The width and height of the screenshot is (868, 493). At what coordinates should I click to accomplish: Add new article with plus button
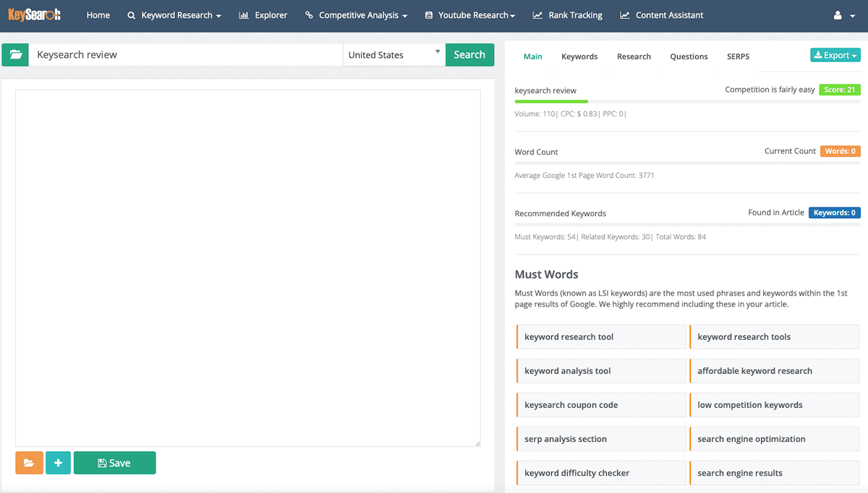[58, 463]
